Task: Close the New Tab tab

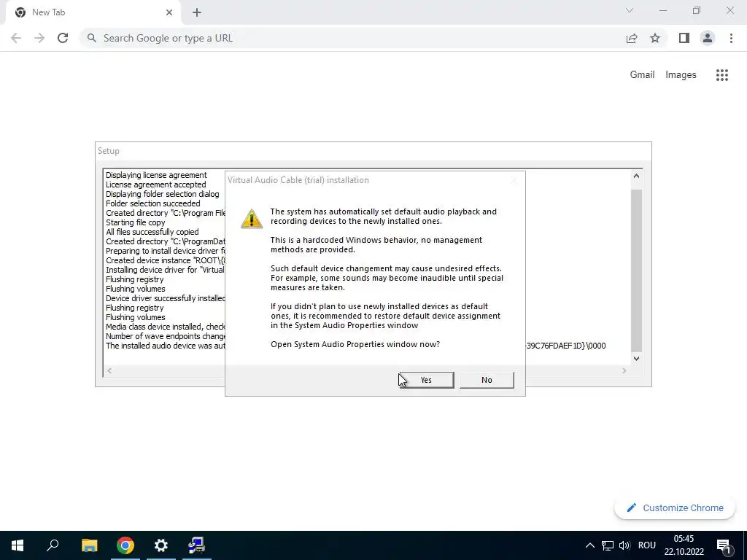Action: [x=169, y=12]
